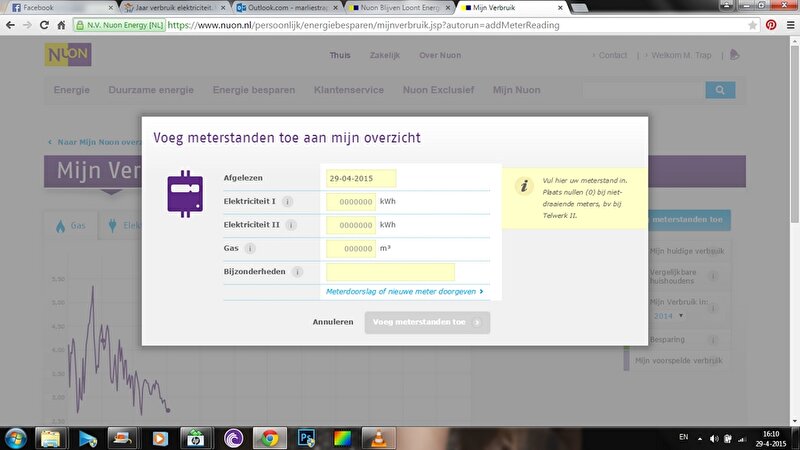This screenshot has height=450, width=800.
Task: Open VLC media player taskbar icon
Action: point(379,438)
